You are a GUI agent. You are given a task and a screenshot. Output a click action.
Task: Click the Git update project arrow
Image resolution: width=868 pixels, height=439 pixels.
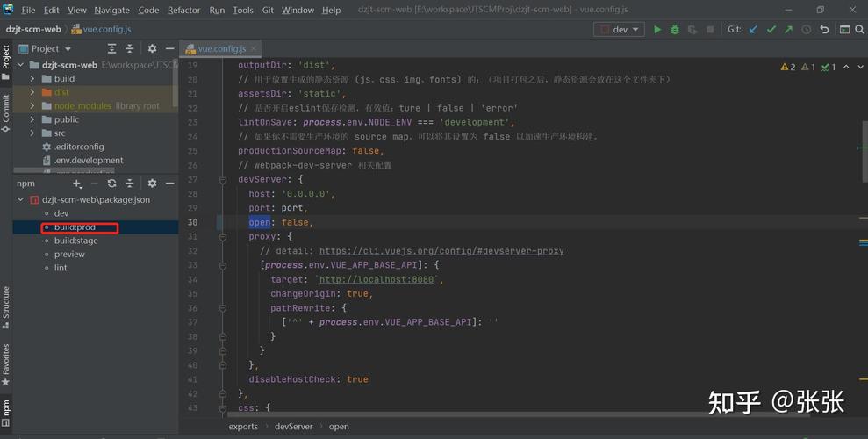click(753, 29)
